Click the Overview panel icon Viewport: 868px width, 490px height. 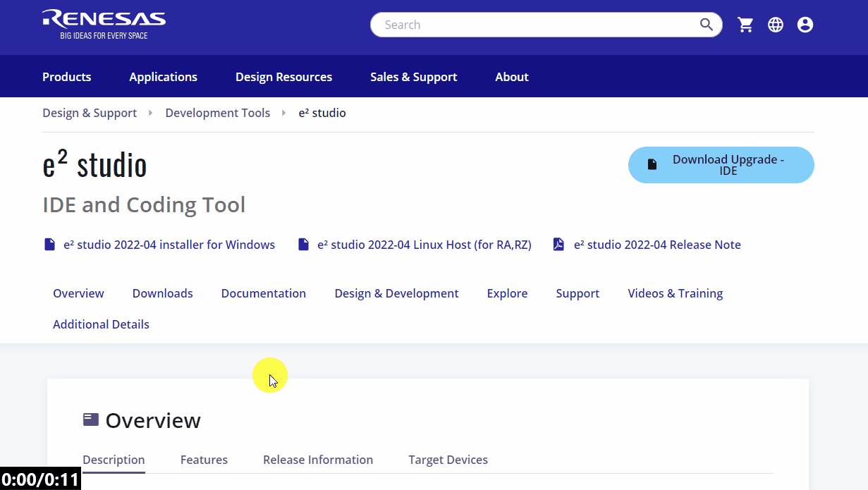click(x=90, y=418)
